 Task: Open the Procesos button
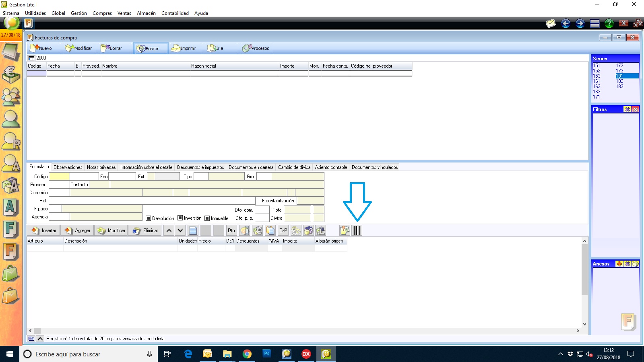click(256, 48)
